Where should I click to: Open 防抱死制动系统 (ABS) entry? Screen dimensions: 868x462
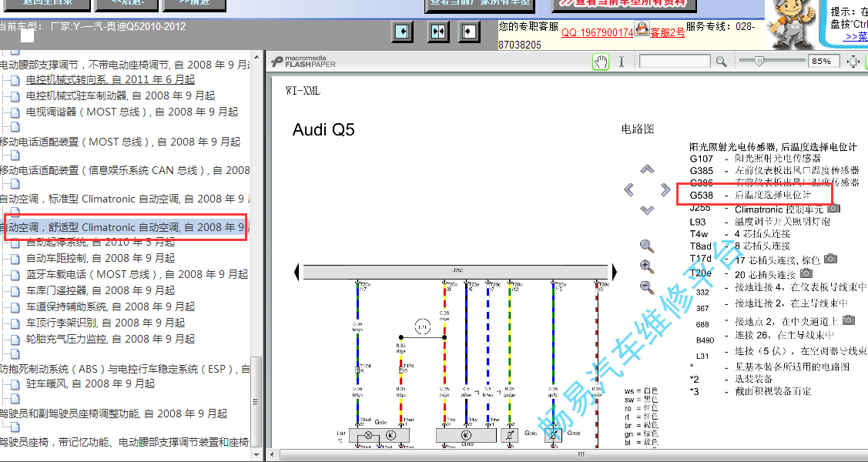[x=125, y=369]
